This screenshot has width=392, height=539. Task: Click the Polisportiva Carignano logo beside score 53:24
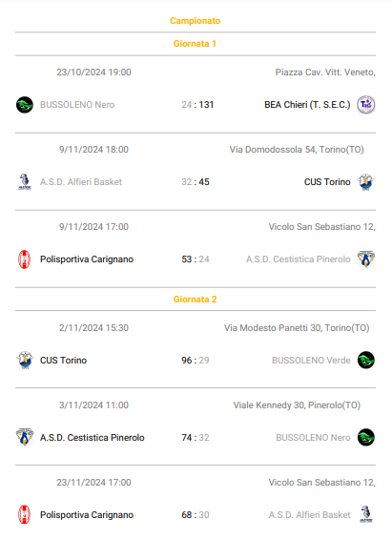[25, 259]
